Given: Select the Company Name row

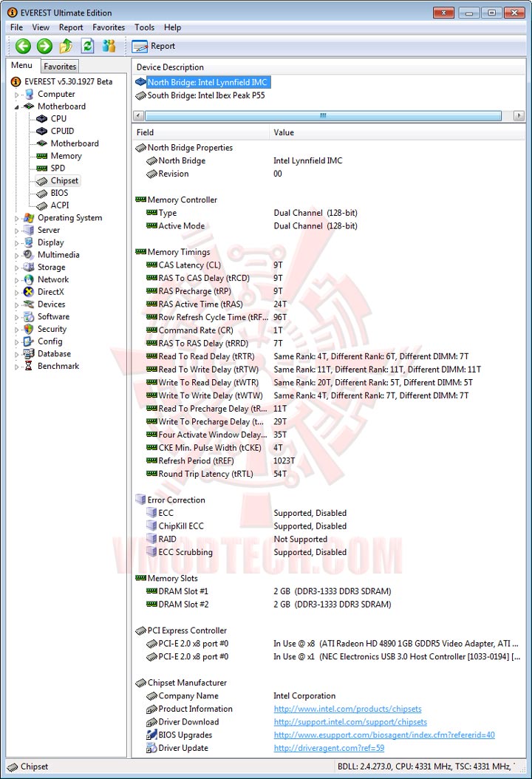Looking at the screenshot, I should tap(328, 696).
